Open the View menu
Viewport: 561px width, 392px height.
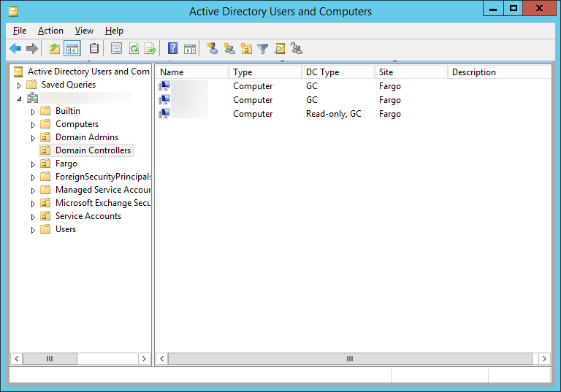pyautogui.click(x=84, y=31)
